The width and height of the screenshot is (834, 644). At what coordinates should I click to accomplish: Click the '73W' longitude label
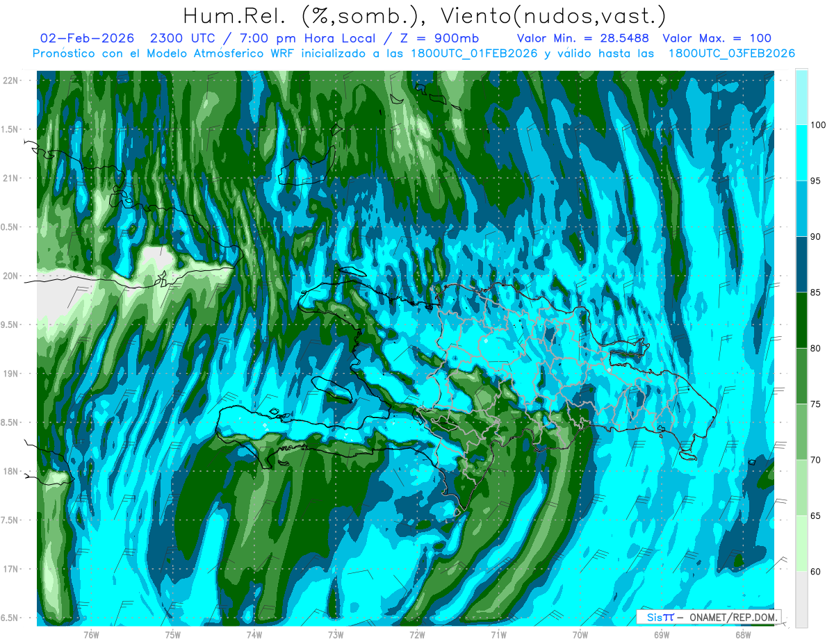336,635
